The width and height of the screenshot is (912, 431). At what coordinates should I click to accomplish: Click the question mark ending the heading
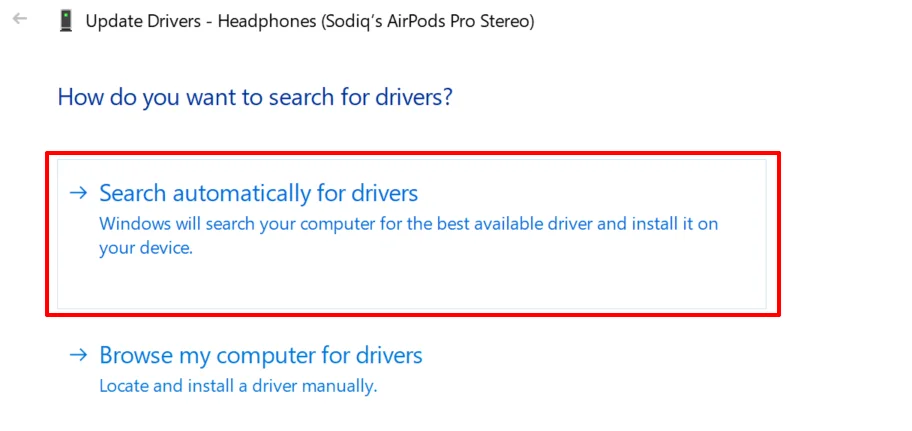pyautogui.click(x=447, y=97)
